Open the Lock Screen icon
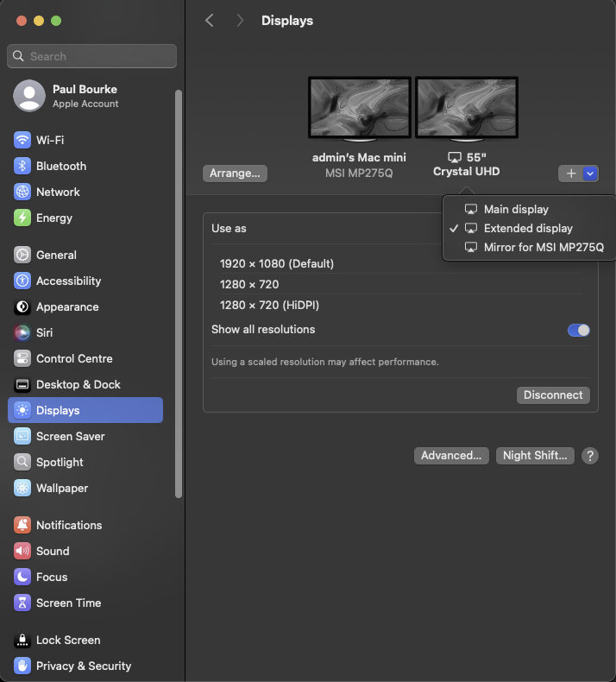616x682 pixels. [22, 640]
